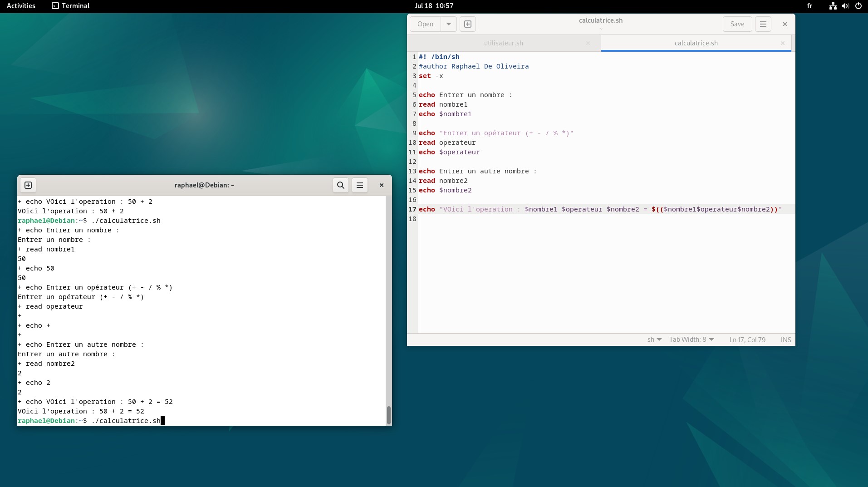This screenshot has height=487, width=868.
Task: Open the terminal hamburger menu
Action: tap(360, 185)
